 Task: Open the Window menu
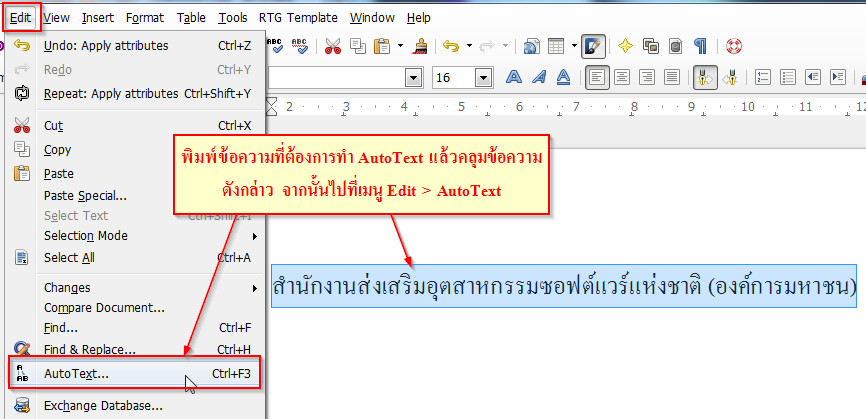coord(372,18)
